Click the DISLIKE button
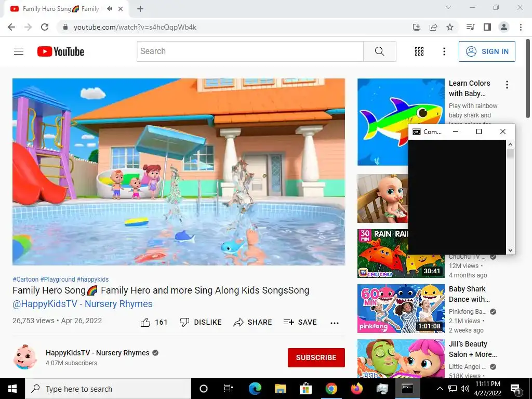Viewport: 532px width, 399px height. coord(200,322)
